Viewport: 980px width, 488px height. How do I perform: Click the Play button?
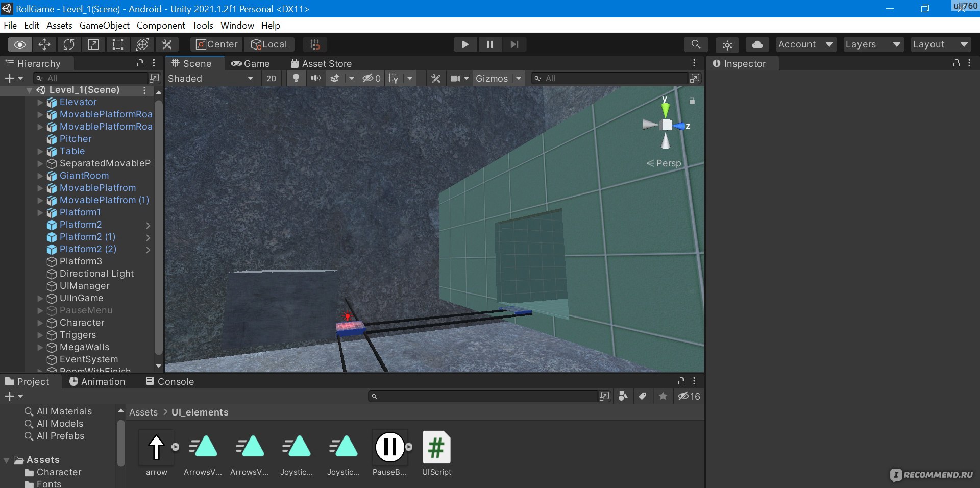click(x=465, y=44)
